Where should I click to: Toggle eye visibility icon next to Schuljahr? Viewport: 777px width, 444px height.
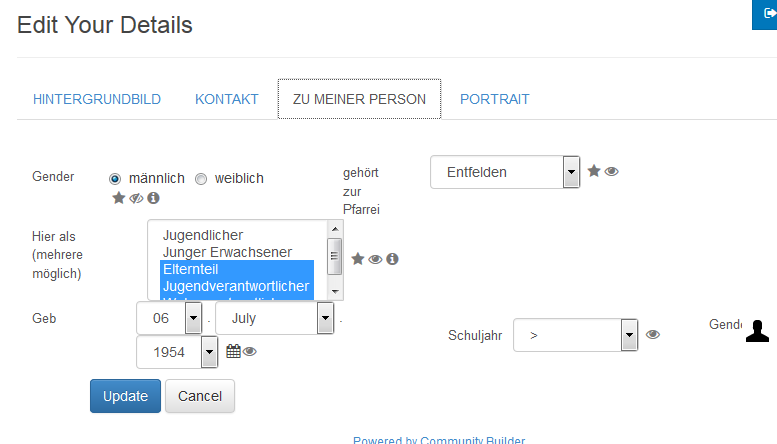tap(653, 334)
